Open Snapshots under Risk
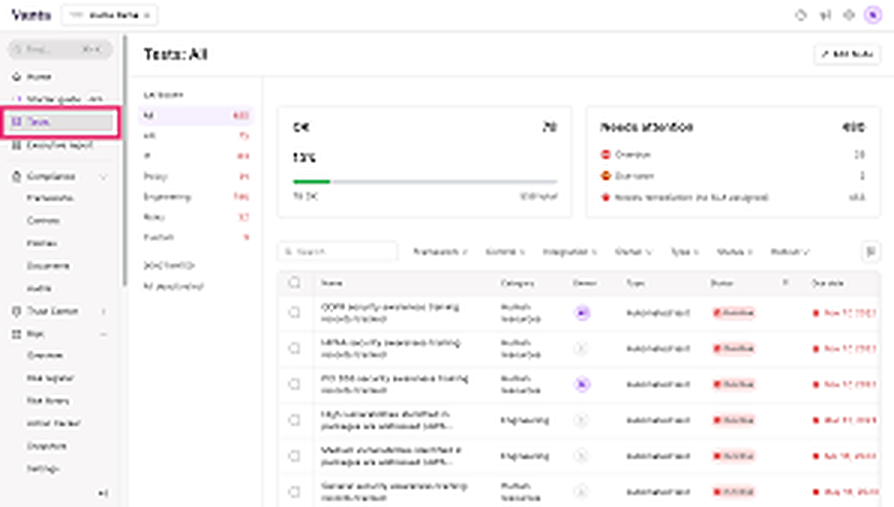Viewport: 894px width, 507px height. [x=47, y=446]
